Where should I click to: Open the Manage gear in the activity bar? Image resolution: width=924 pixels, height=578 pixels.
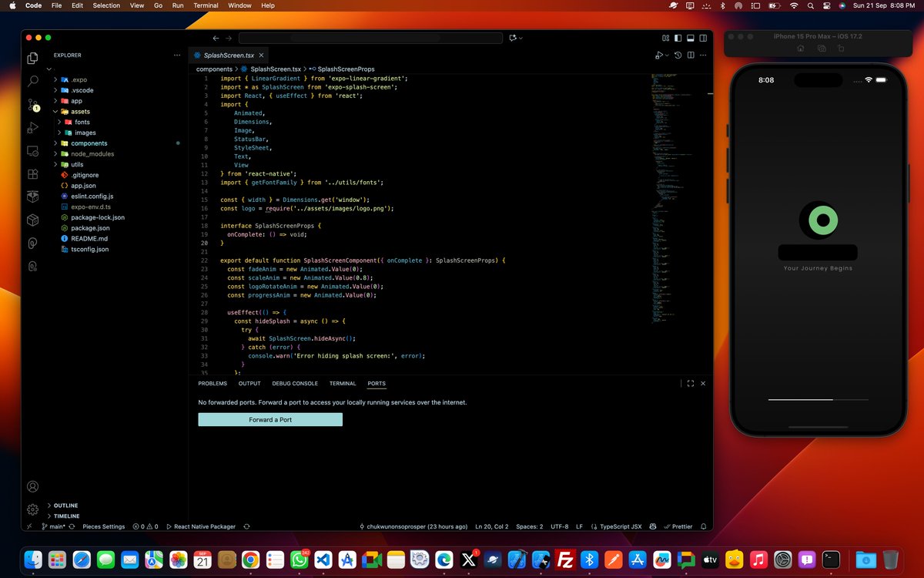(32, 509)
